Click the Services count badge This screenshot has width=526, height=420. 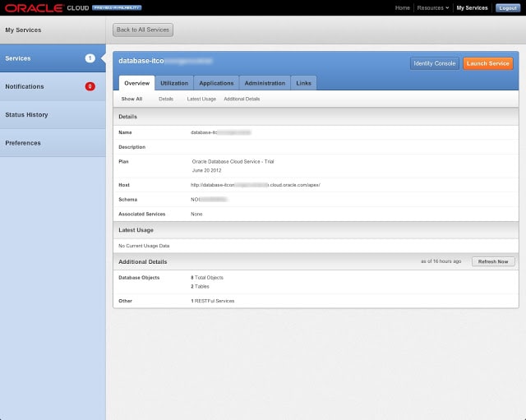(90, 58)
